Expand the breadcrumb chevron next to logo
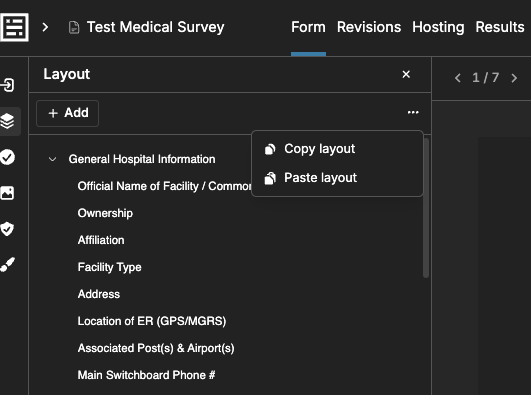531x395 pixels. [45, 27]
